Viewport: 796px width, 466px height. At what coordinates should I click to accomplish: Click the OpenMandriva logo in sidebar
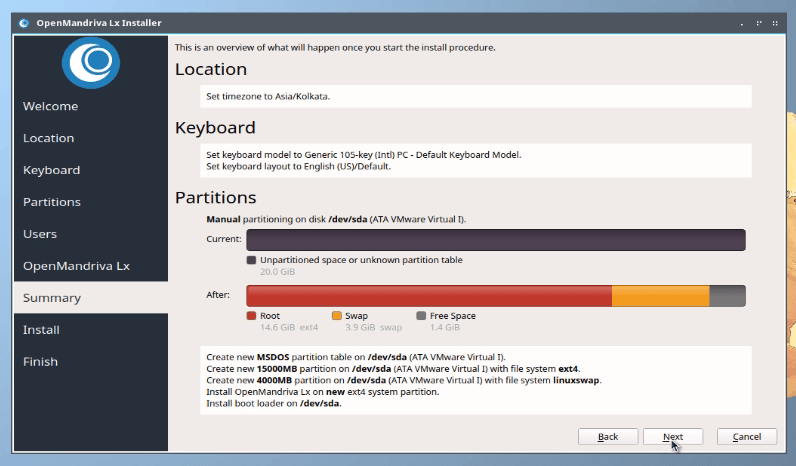point(91,62)
